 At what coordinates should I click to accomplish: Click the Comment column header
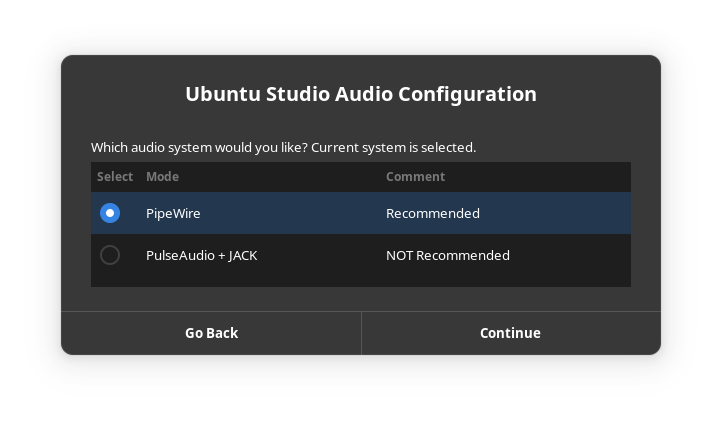tap(415, 177)
